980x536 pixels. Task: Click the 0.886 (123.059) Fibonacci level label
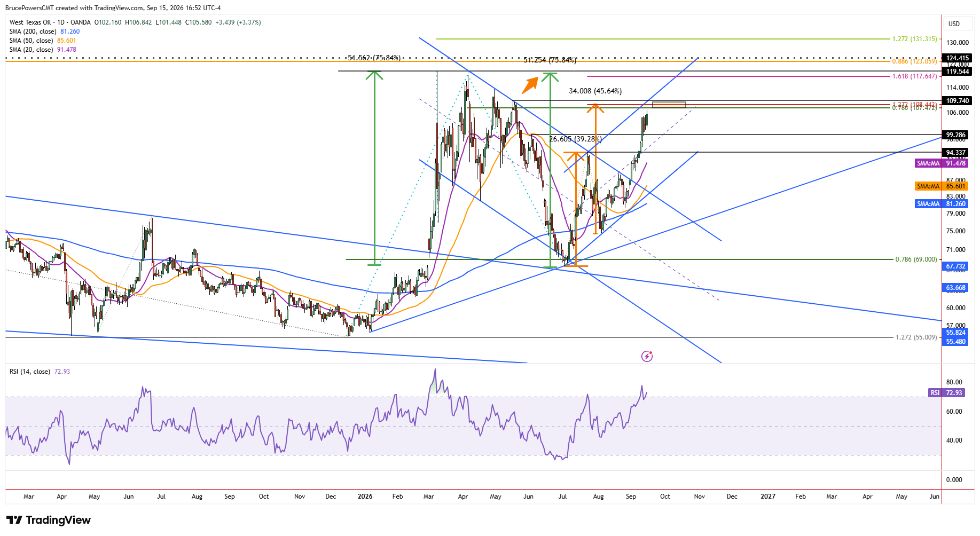point(914,61)
